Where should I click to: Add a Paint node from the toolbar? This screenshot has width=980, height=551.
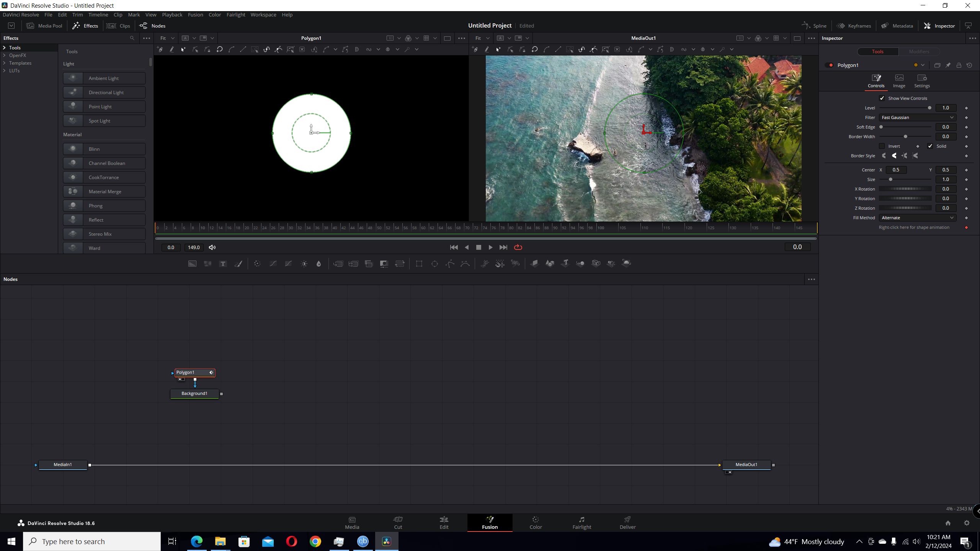pos(238,264)
